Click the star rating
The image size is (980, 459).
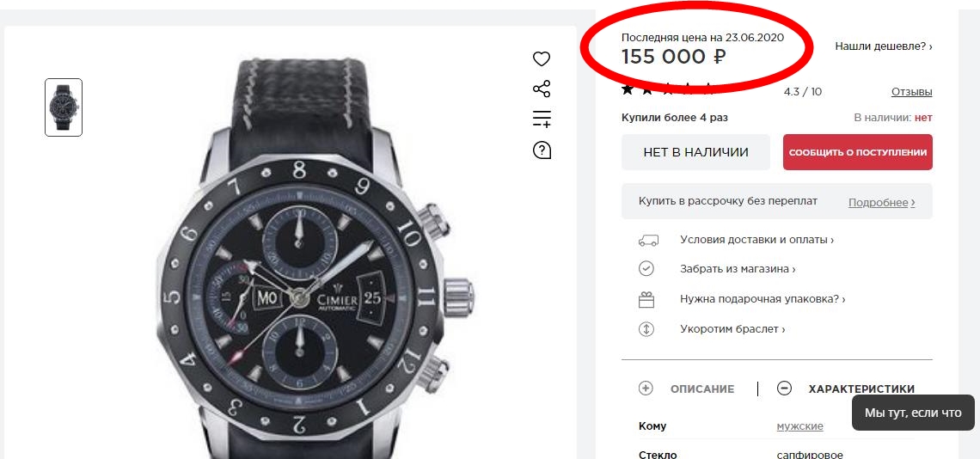pos(668,89)
